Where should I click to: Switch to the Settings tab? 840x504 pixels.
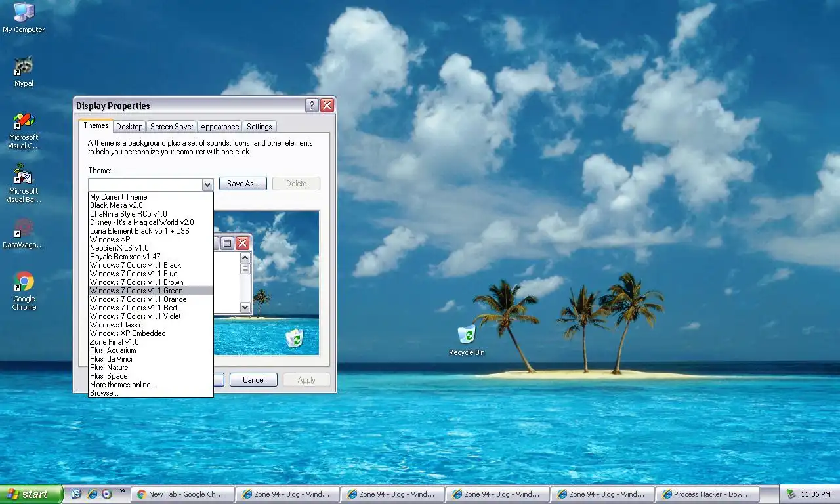point(259,127)
